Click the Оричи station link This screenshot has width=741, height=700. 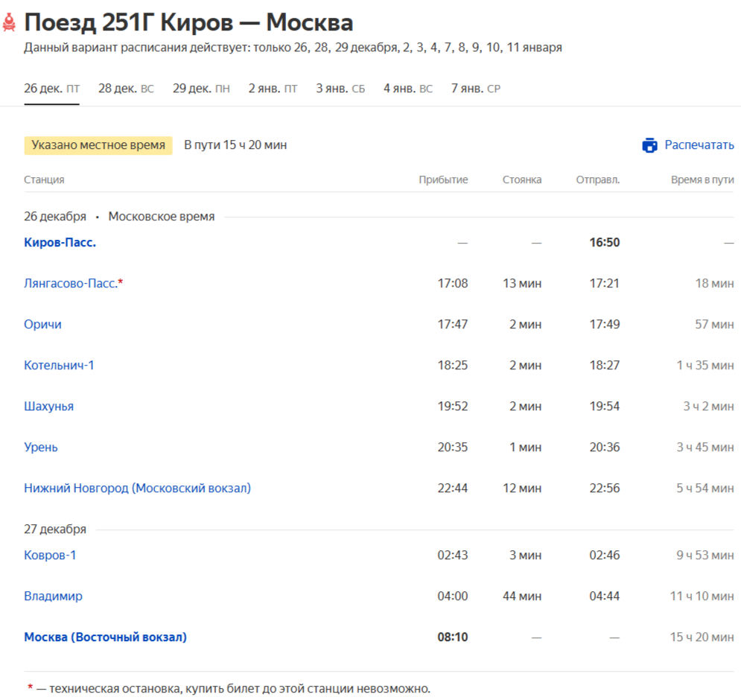point(42,325)
